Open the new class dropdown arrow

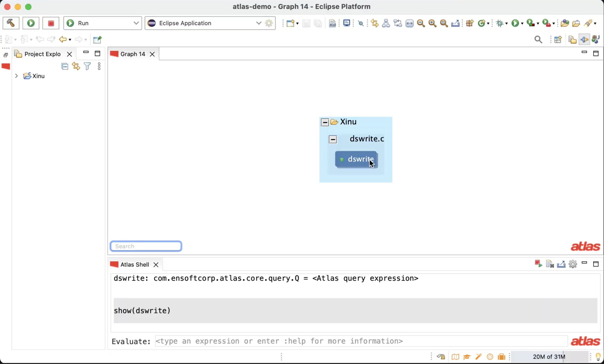point(488,24)
